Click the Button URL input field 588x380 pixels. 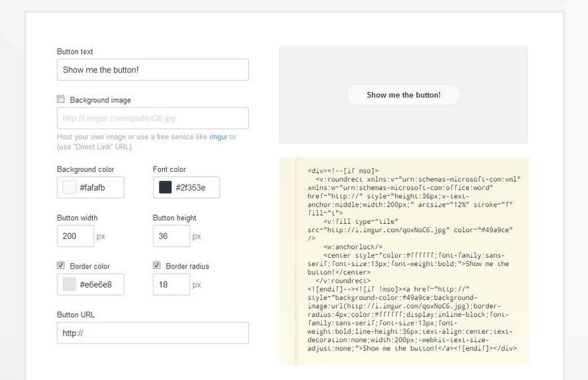pos(152,332)
